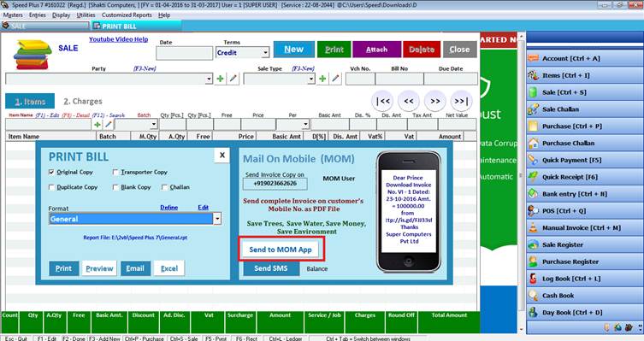Go to last record navigation icon
The height and width of the screenshot is (341, 644).
tap(461, 101)
